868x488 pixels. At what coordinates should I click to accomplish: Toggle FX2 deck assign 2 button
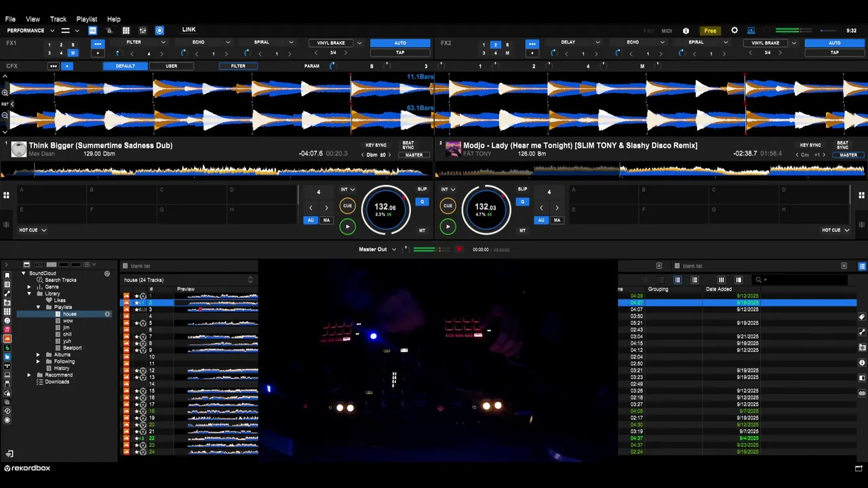[496, 45]
